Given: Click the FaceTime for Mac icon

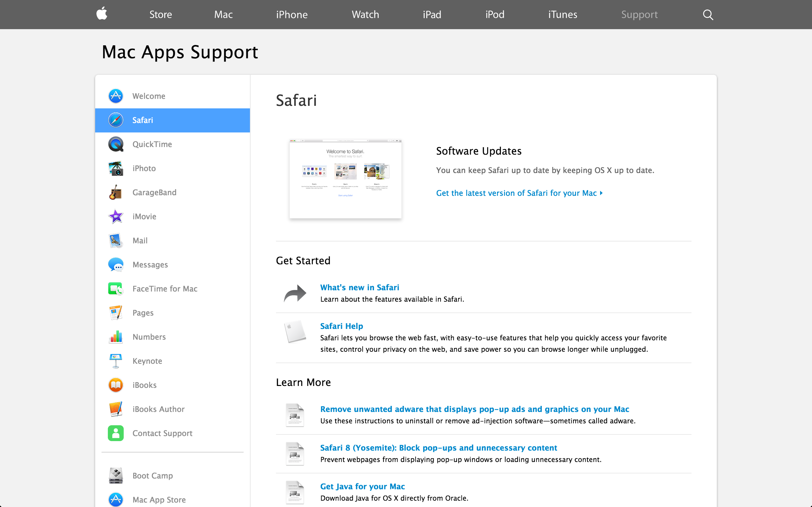Looking at the screenshot, I should [x=116, y=289].
